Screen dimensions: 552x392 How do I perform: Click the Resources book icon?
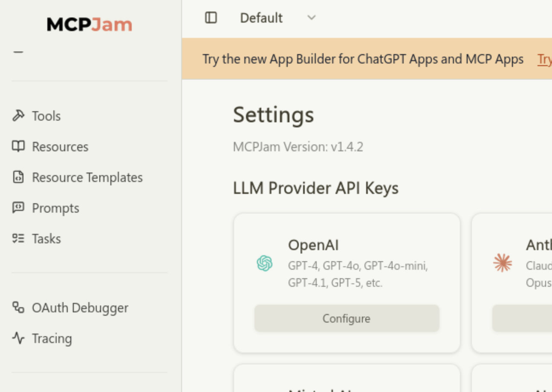pyautogui.click(x=18, y=146)
